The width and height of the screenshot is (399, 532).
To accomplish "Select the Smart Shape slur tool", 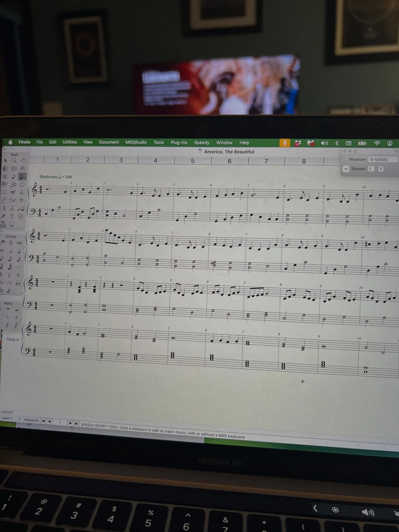I will click(4, 192).
